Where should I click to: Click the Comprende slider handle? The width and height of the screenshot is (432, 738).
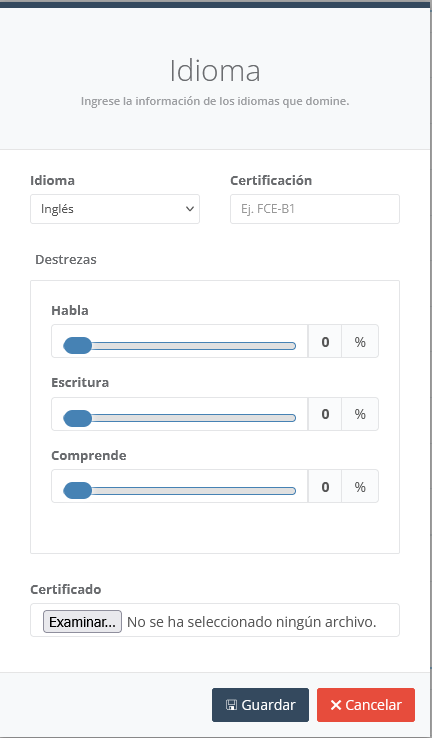point(78,491)
